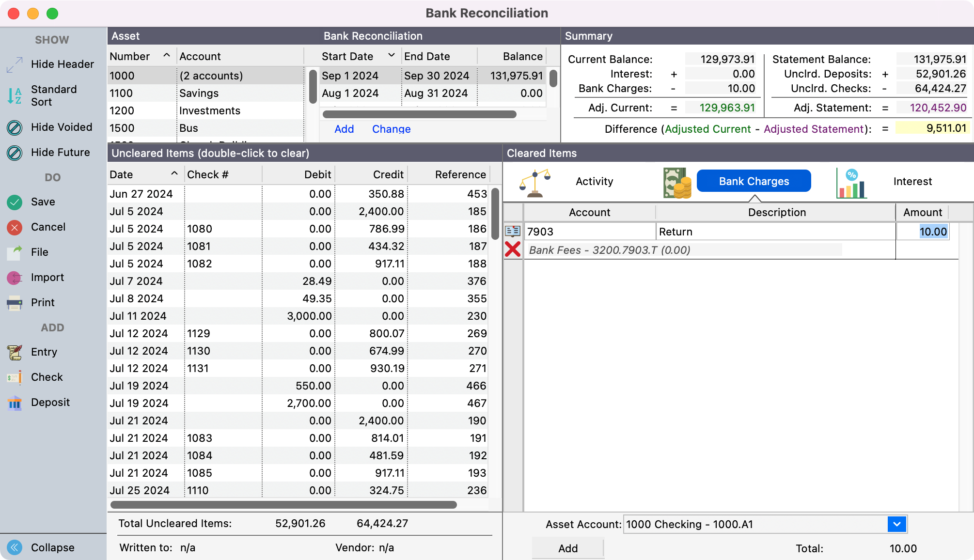The height and width of the screenshot is (560, 974).
Task: Click the Add button below cleared items
Action: 567,548
